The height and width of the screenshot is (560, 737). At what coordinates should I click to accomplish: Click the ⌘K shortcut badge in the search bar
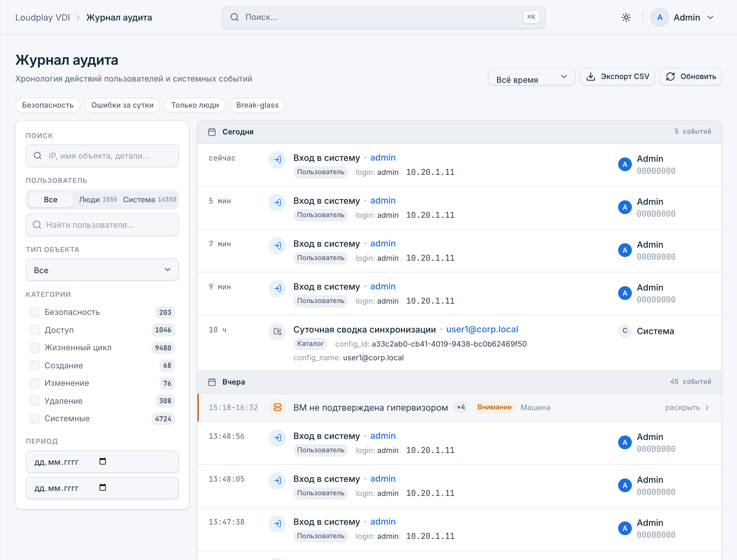[x=531, y=17]
